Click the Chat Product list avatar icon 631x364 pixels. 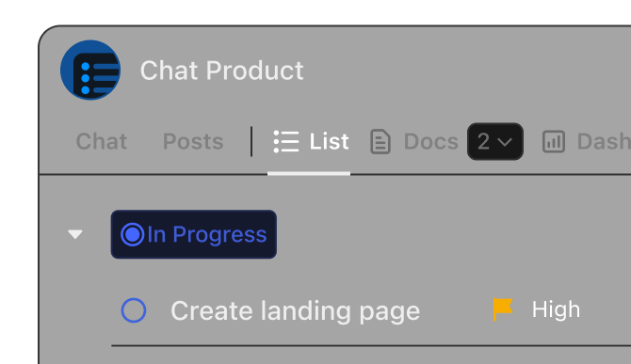tap(90, 70)
